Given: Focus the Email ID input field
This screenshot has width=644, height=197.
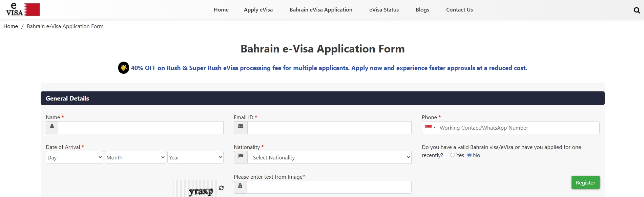Looking at the screenshot, I should [329, 128].
